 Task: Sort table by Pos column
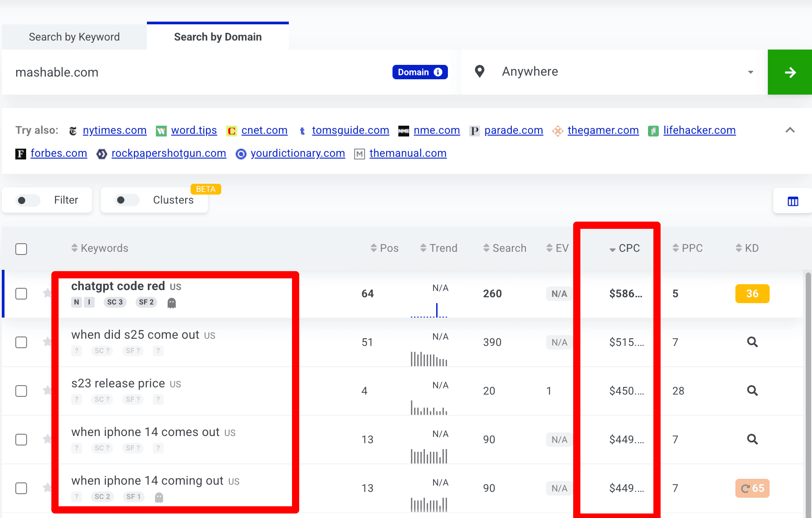384,248
